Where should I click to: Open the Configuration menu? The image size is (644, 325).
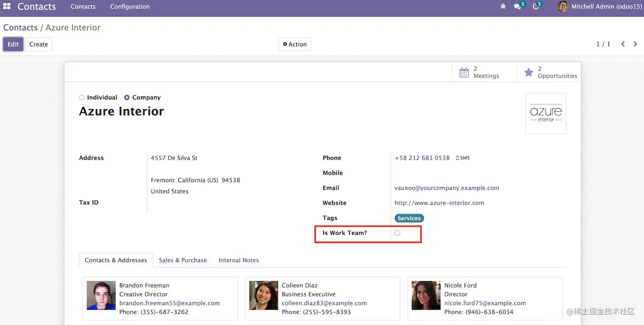coord(130,6)
